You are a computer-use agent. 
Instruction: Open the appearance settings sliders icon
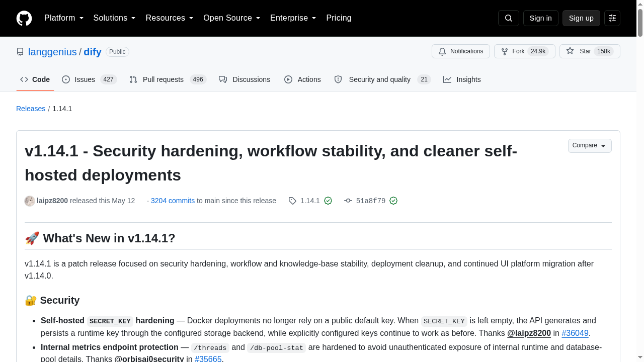[x=612, y=18]
